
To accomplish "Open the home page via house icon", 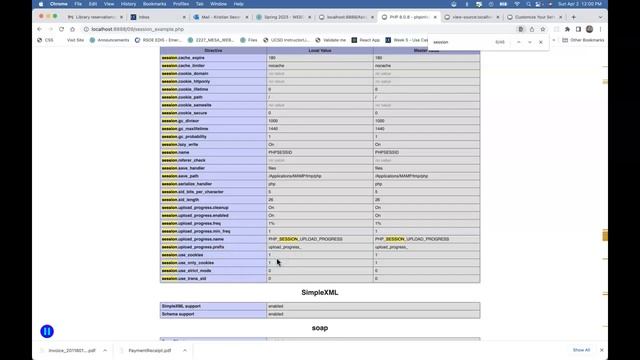I will [x=72, y=29].
